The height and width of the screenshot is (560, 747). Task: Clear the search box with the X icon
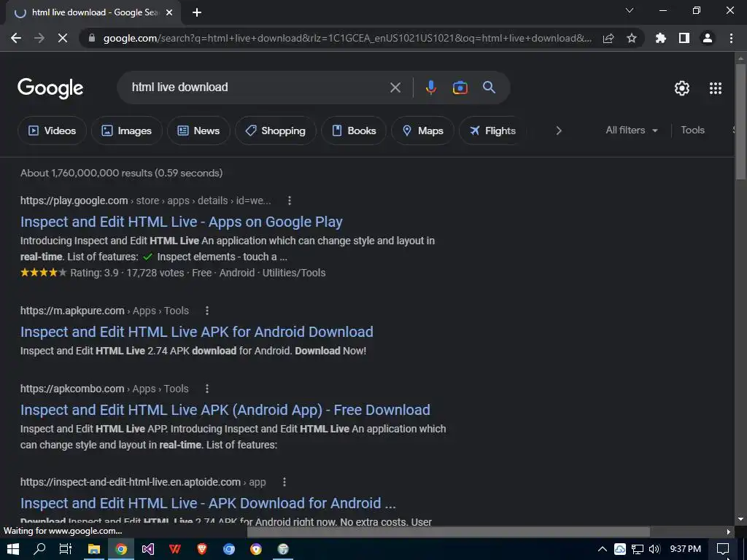point(395,87)
